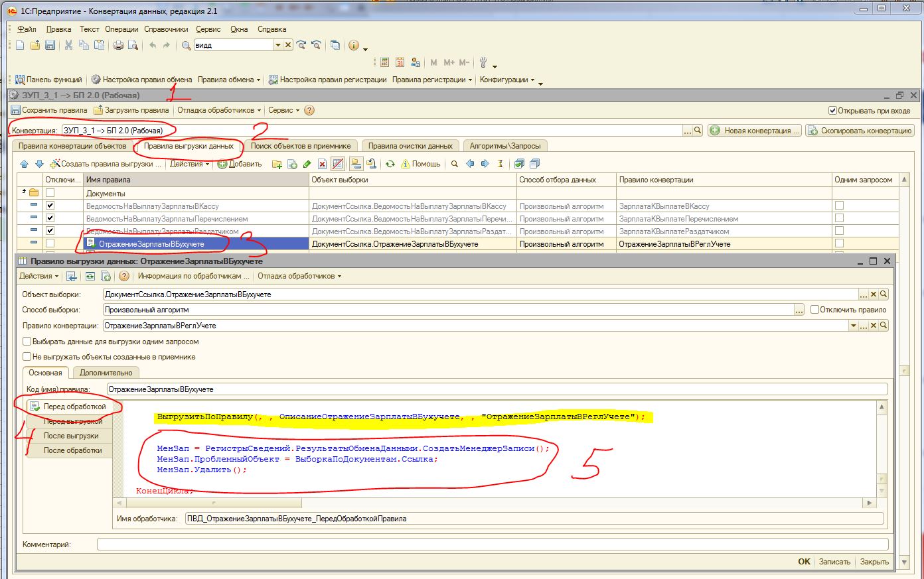Open the Calculator icon

[x=385, y=62]
